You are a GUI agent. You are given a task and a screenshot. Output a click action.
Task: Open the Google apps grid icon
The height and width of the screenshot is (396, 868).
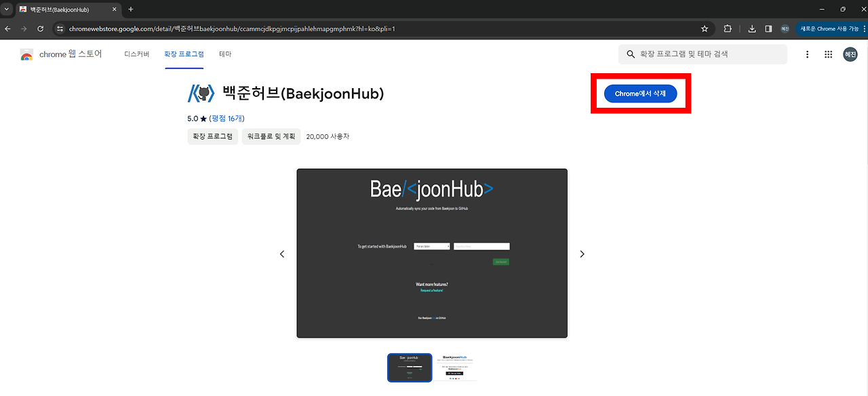pos(828,54)
